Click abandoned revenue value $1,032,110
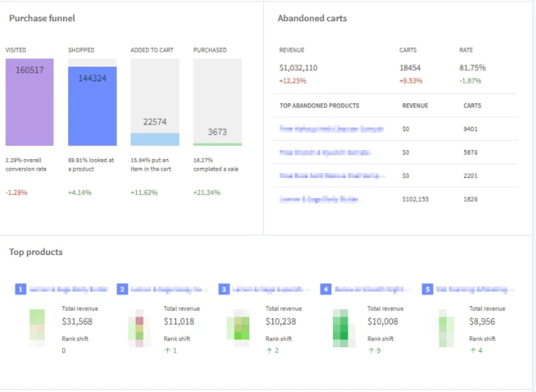Viewport: 536px width, 392px height. (298, 68)
